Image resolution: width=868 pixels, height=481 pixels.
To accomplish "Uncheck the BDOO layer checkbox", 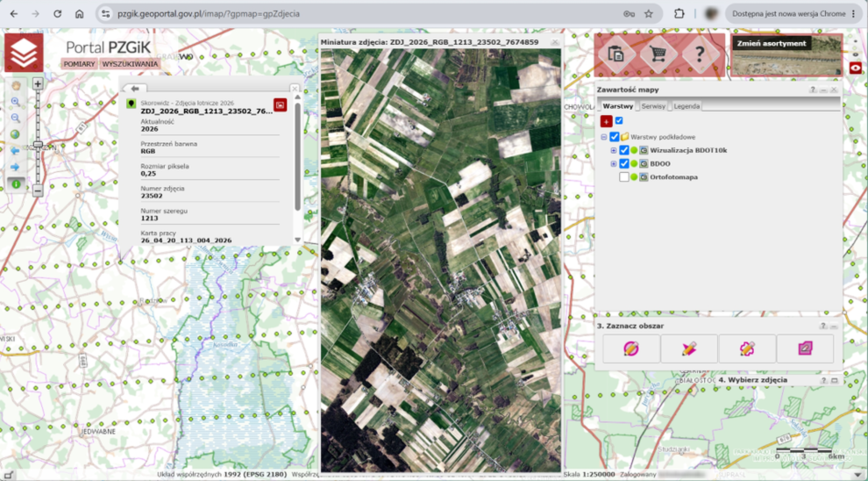I will click(x=624, y=164).
